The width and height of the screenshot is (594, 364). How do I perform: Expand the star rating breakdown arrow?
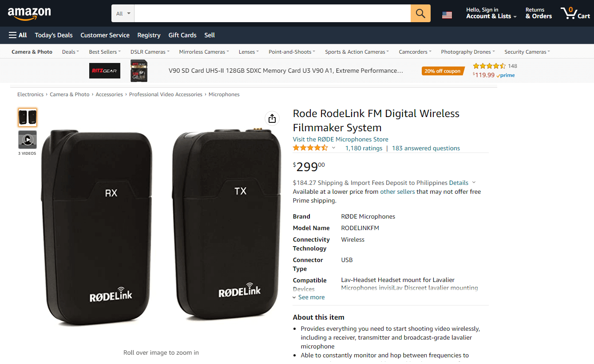point(334,148)
